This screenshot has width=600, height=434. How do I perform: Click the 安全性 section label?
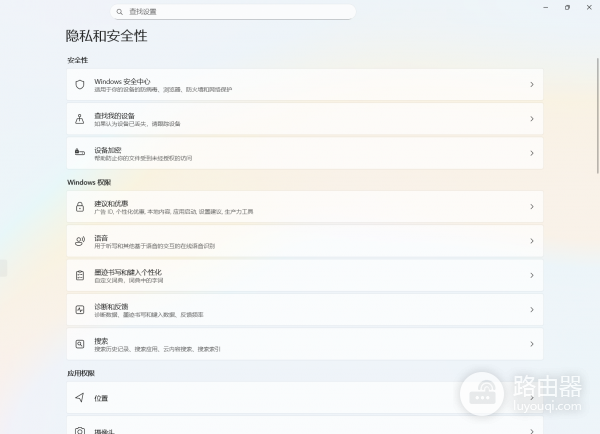point(78,60)
